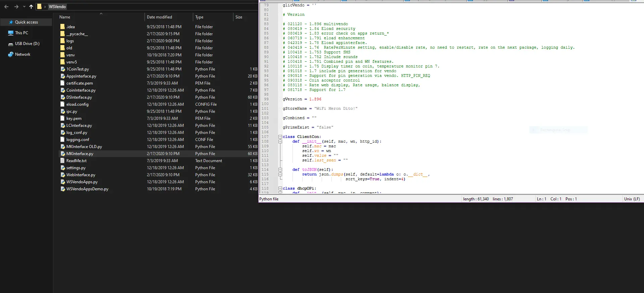This screenshot has width=644, height=293.
Task: Select WSVendoApps.py file name
Action: tap(82, 182)
